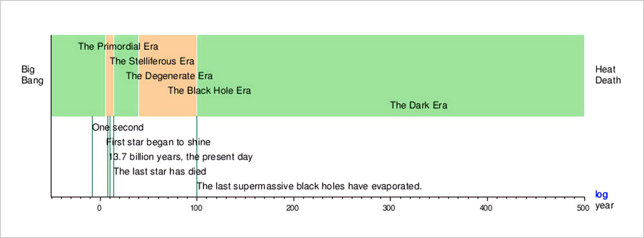Viewport: 644px width, 238px height.
Task: Click last supermassive black holes evaporated event
Action: click(x=310, y=187)
